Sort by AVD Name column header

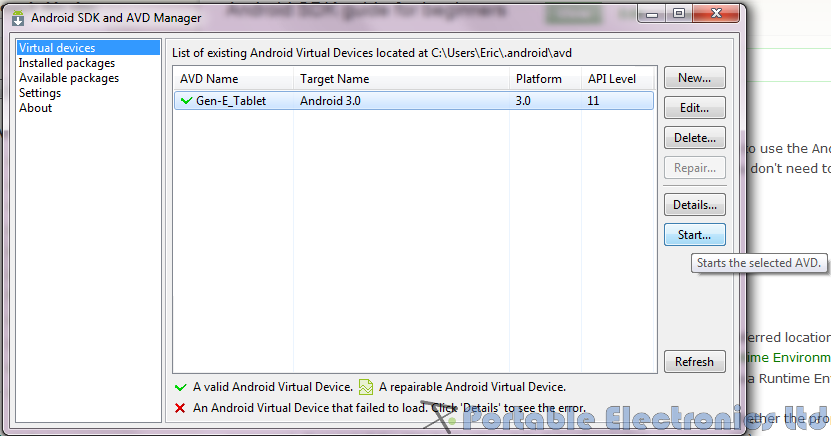pyautogui.click(x=234, y=79)
